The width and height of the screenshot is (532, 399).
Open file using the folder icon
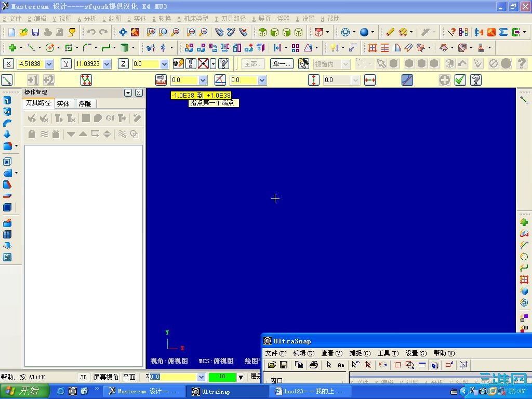[23, 32]
